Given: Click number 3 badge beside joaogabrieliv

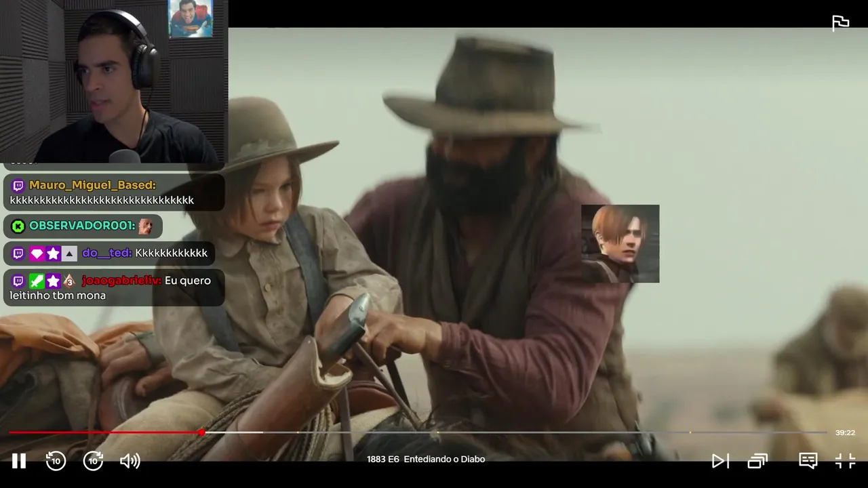Looking at the screenshot, I should (x=69, y=281).
